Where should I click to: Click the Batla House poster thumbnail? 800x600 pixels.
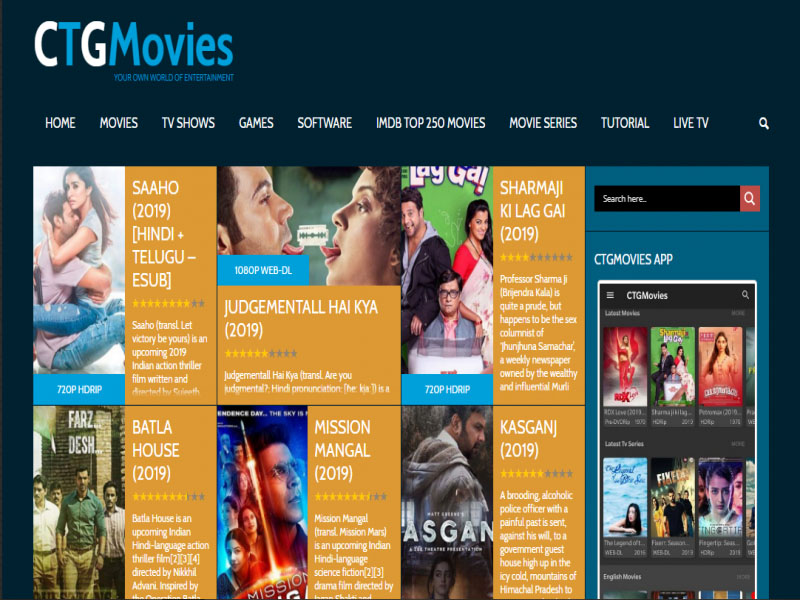click(79, 502)
